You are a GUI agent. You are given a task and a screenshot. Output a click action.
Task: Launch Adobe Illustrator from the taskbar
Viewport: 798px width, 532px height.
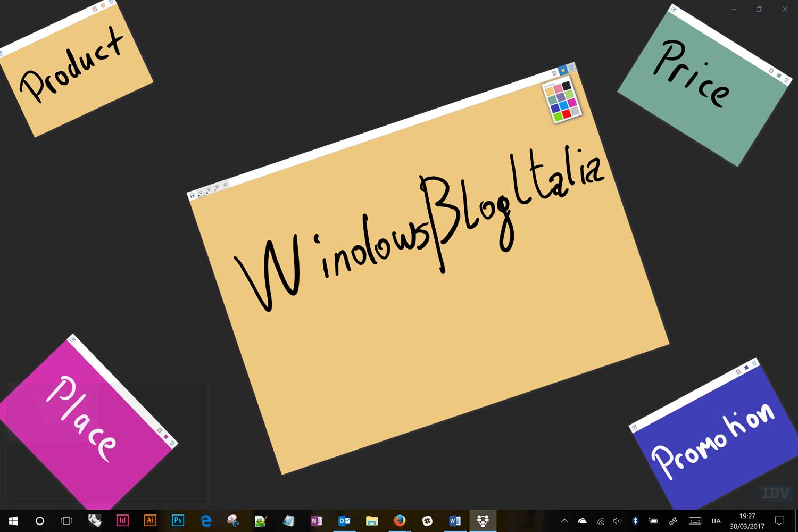click(x=150, y=520)
